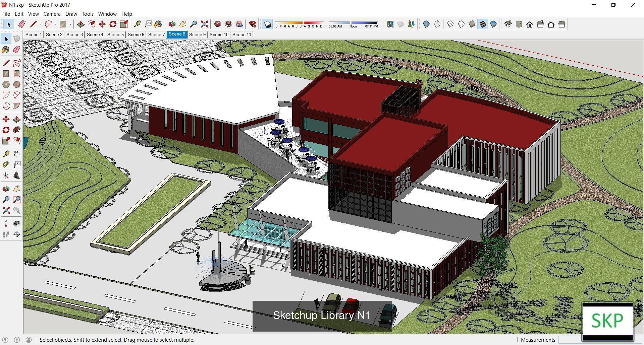Switch to Shaded face style
Viewport: 644px width, 345px height.
click(x=472, y=24)
